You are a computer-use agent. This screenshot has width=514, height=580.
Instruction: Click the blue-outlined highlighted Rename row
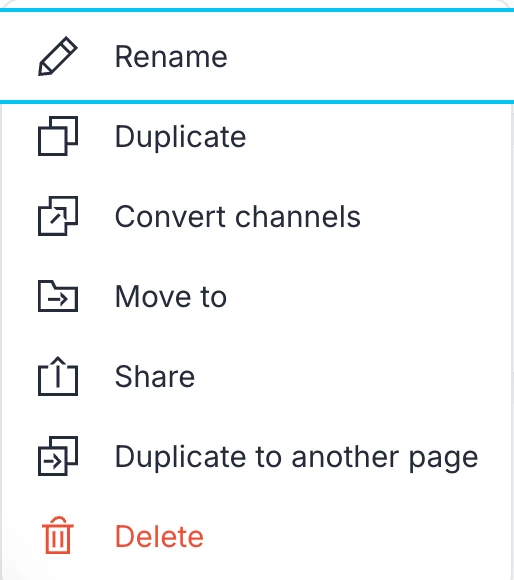click(x=257, y=56)
